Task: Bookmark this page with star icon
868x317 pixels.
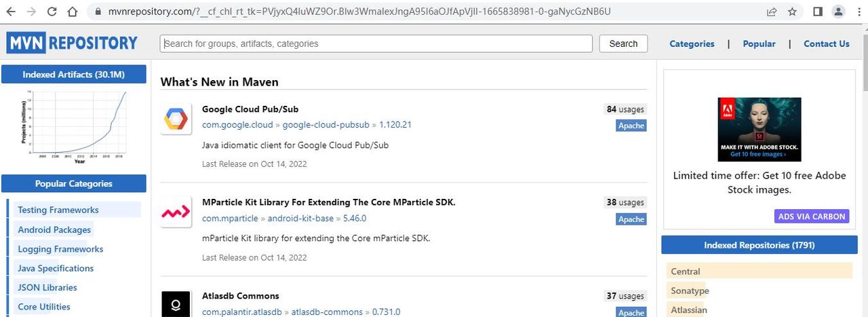Action: pos(792,12)
